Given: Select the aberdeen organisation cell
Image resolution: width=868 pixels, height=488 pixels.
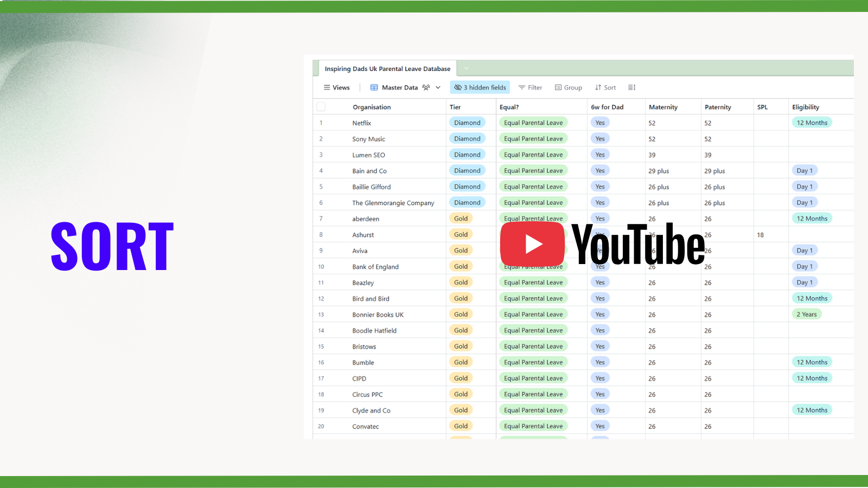Looking at the screenshot, I should pyautogui.click(x=366, y=219).
